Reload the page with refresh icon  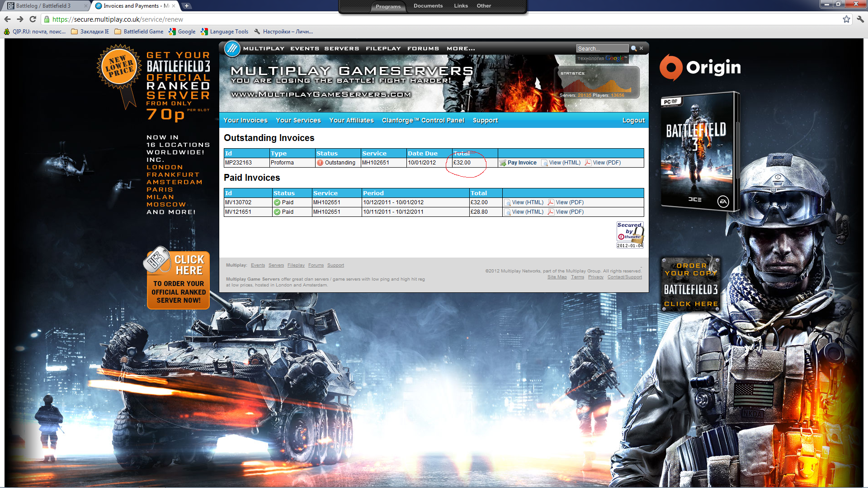tap(33, 19)
